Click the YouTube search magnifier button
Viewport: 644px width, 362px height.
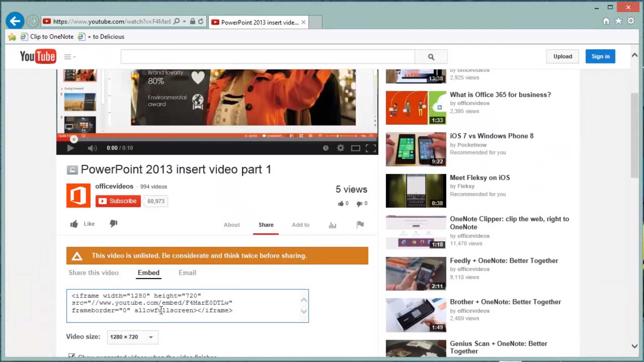(431, 57)
